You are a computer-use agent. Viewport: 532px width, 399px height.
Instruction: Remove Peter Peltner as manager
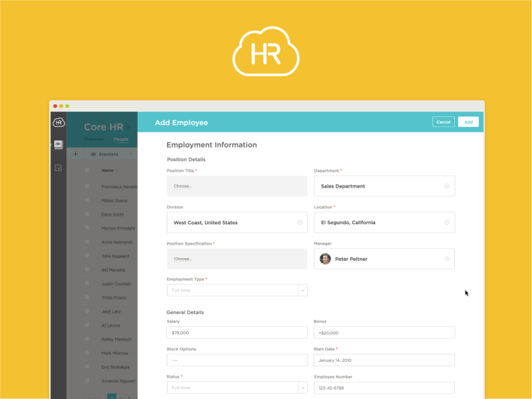pos(447,259)
